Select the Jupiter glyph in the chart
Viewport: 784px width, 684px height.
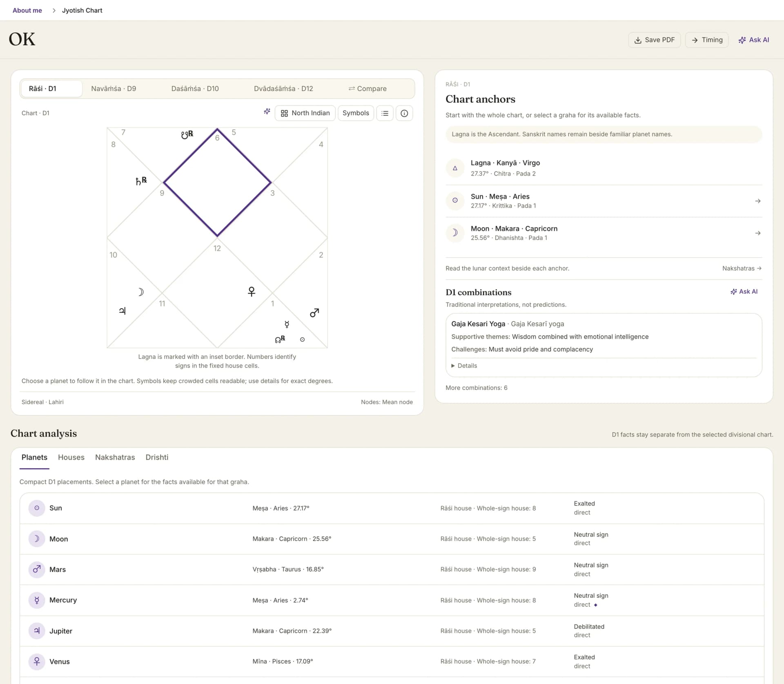[122, 311]
